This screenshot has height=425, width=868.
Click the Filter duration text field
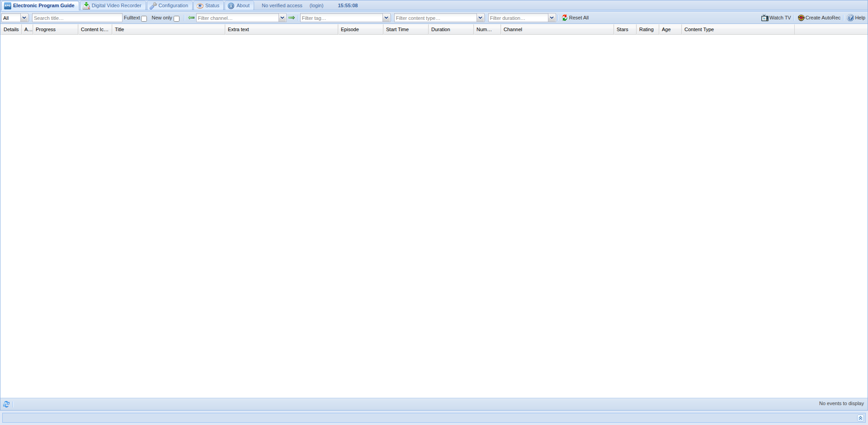[518, 18]
